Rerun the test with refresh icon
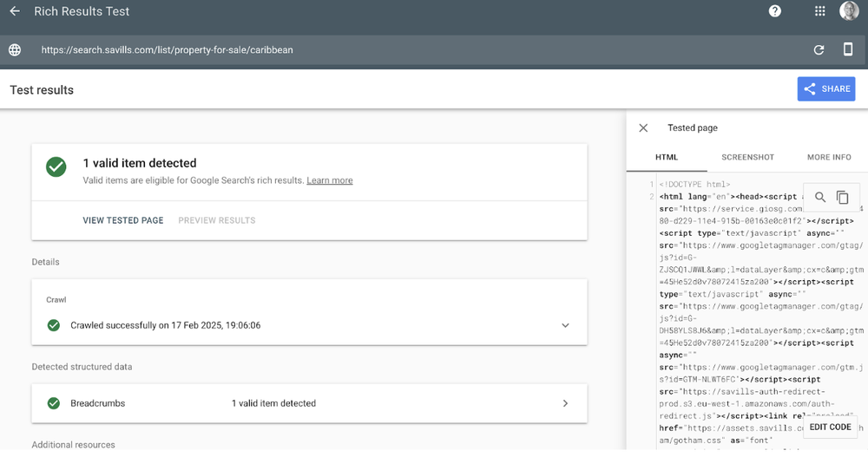 coord(819,49)
